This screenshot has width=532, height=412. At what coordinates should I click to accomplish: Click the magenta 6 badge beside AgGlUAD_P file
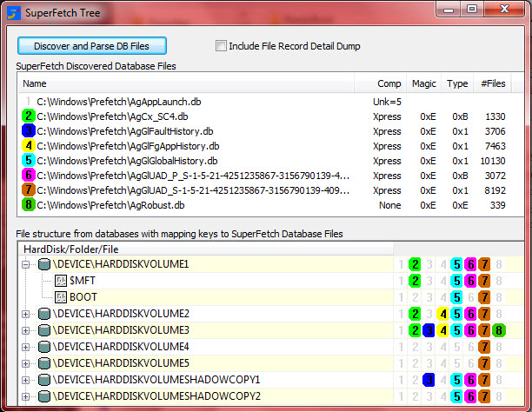point(29,175)
